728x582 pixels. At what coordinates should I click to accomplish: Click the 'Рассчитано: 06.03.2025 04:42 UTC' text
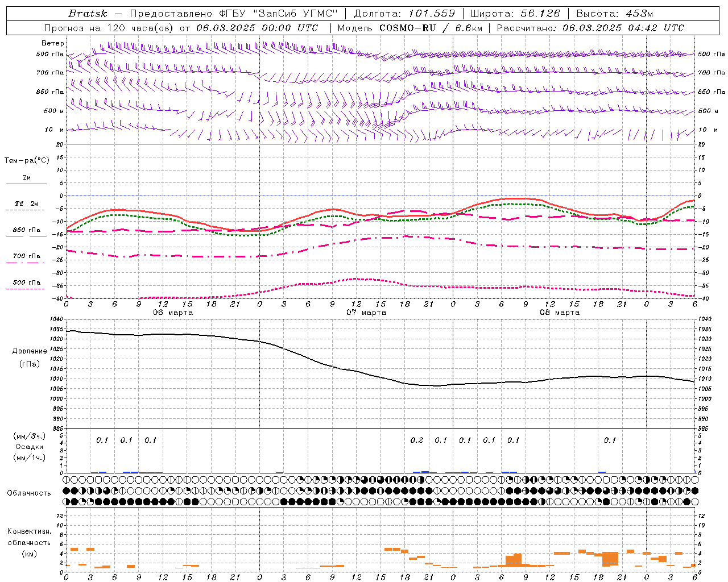tap(590, 28)
